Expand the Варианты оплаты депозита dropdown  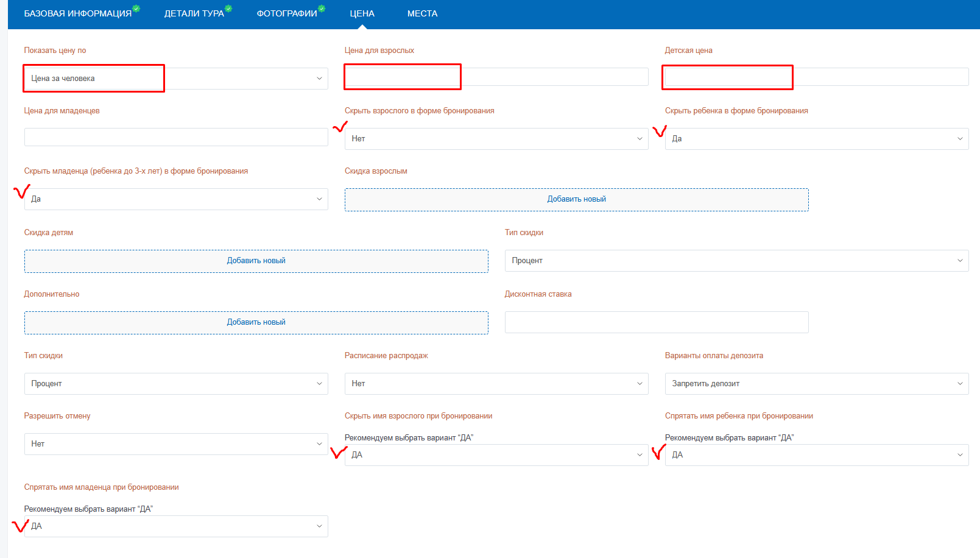pos(816,384)
